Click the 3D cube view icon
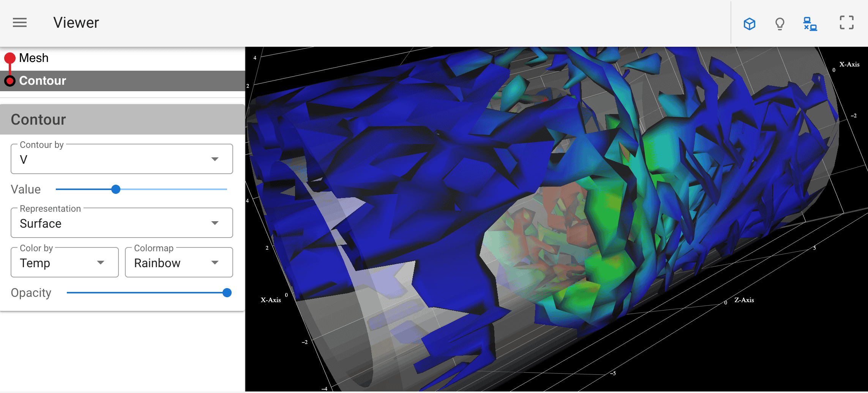Image resolution: width=868 pixels, height=393 pixels. point(749,24)
